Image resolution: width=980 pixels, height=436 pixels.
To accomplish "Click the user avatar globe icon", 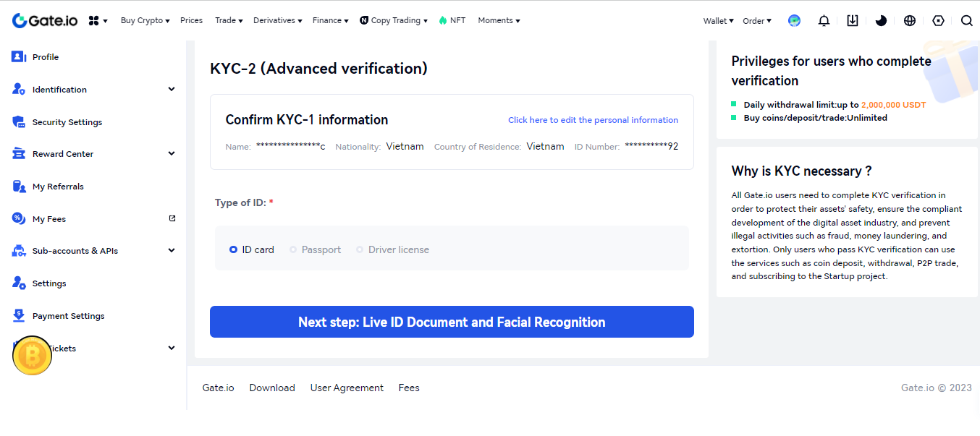I will pyautogui.click(x=794, y=21).
